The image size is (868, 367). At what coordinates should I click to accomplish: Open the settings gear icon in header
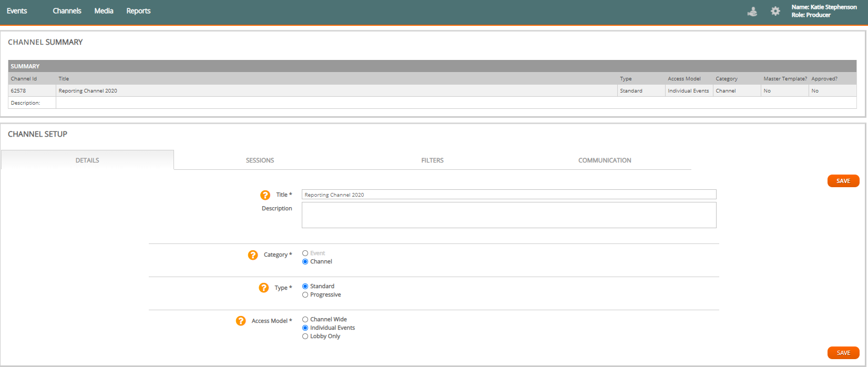(x=775, y=11)
